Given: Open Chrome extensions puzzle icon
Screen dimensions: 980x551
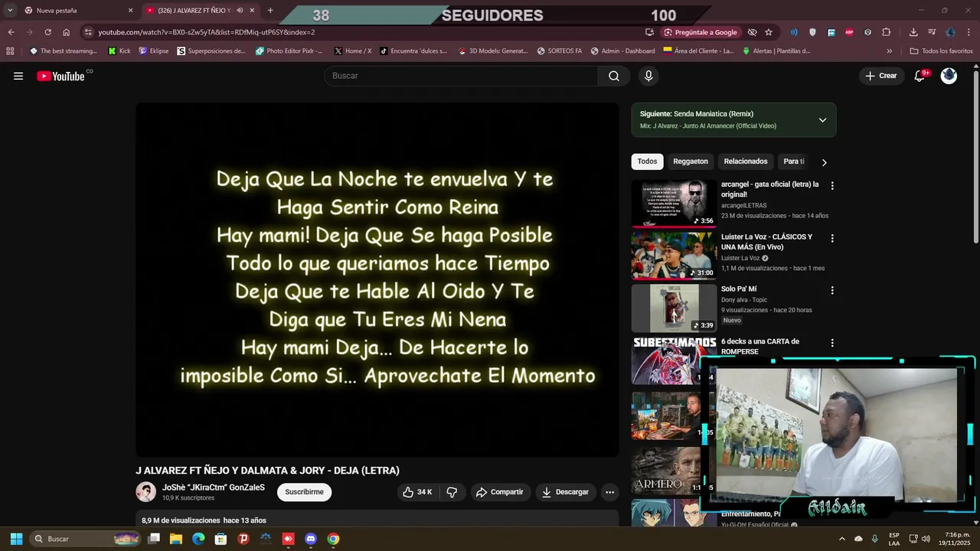Looking at the screenshot, I should tap(887, 32).
